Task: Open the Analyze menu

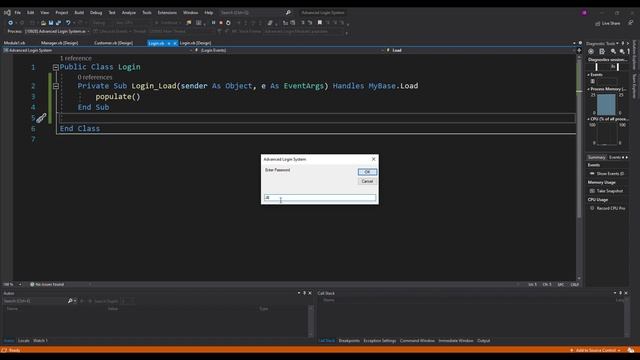Action: pos(129,13)
